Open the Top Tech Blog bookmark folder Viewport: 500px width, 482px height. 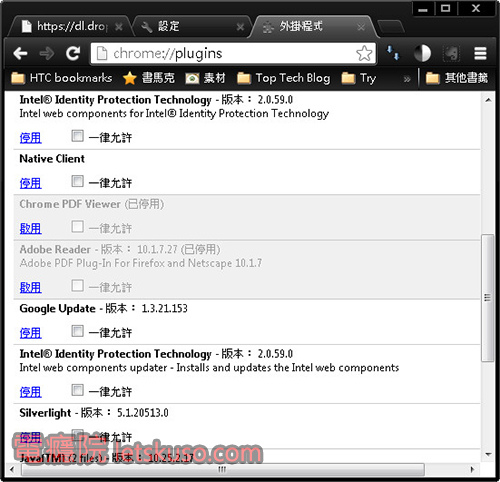284,78
